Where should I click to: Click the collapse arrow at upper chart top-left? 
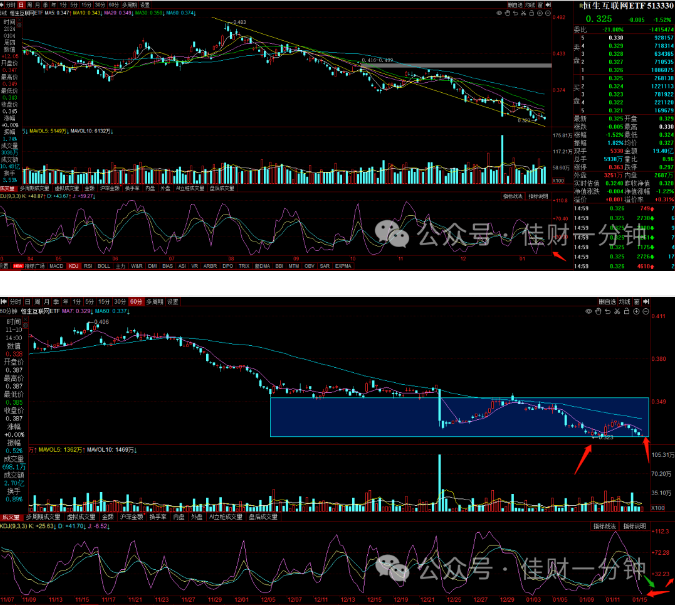tap(2, 5)
